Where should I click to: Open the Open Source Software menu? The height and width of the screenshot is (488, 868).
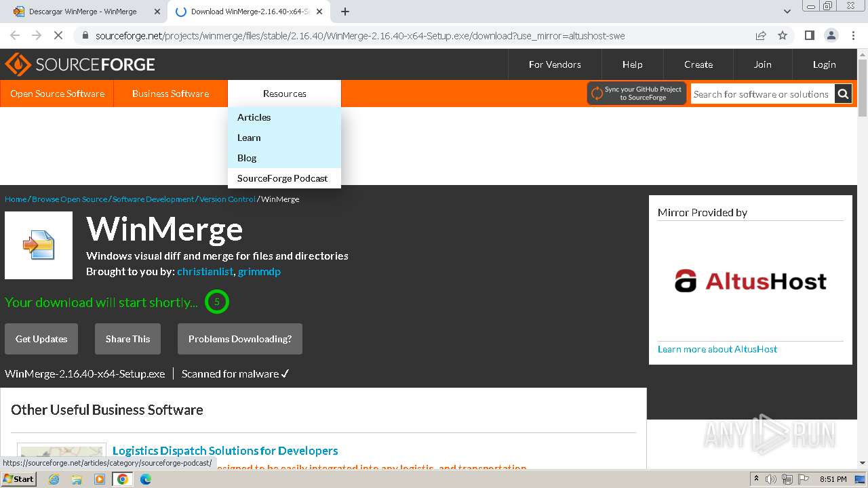point(57,94)
